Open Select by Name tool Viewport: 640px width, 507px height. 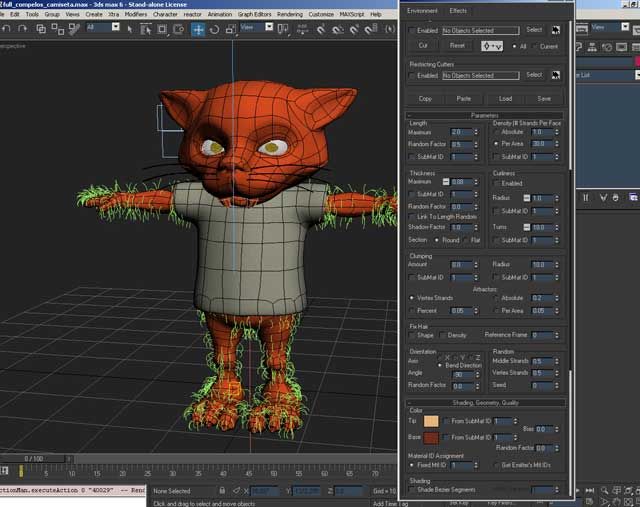146,29
